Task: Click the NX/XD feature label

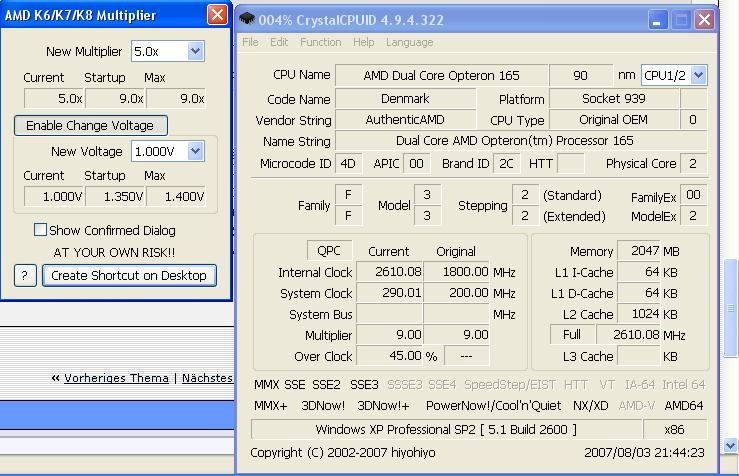Action: (x=591, y=406)
